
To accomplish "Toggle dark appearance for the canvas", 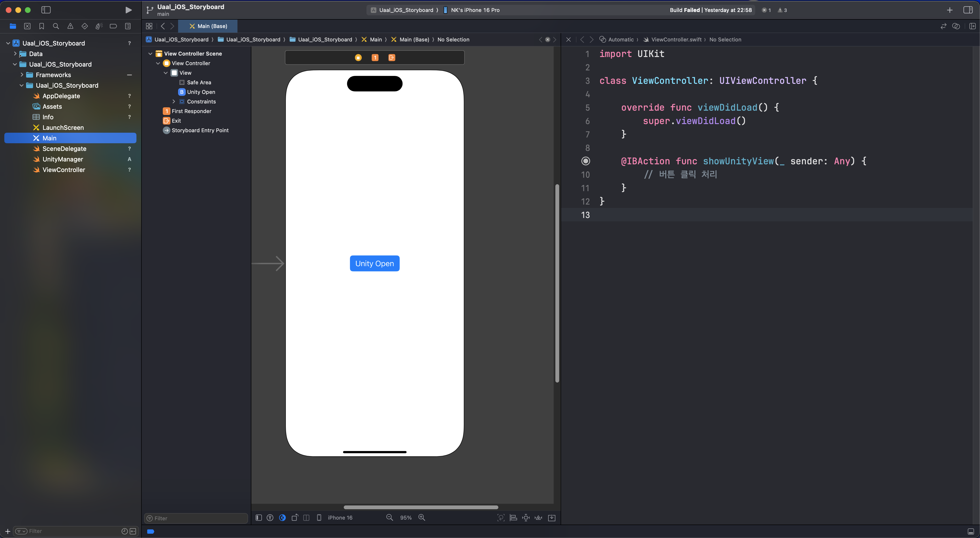I will (x=282, y=517).
